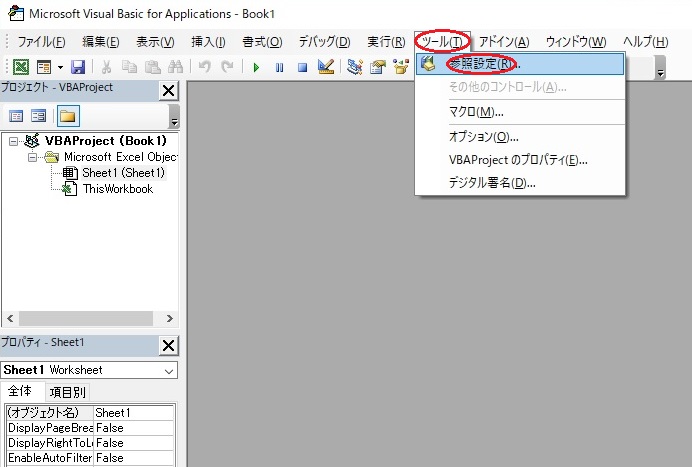
Task: Click project tree horizontal scrollbar thumb
Action: [x=86, y=318]
